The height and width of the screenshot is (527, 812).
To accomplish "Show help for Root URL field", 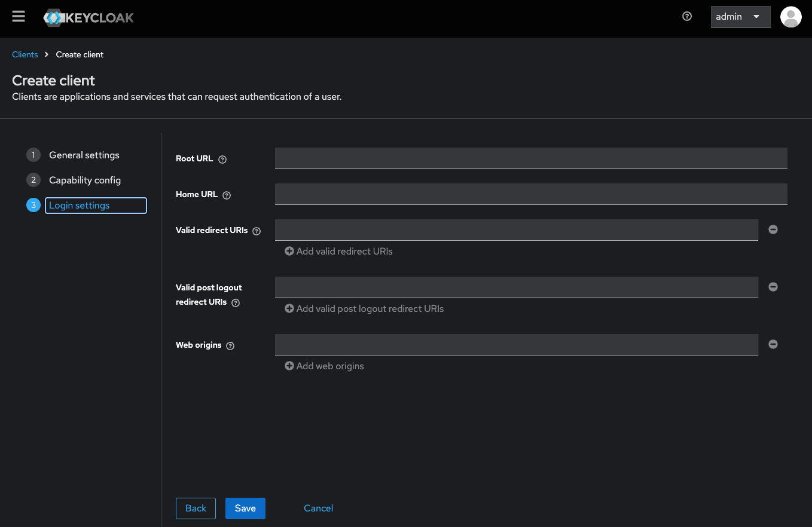I will (x=222, y=160).
